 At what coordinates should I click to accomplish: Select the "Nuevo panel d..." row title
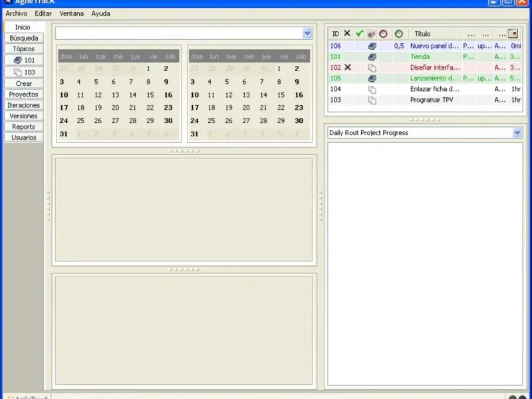pyautogui.click(x=434, y=46)
